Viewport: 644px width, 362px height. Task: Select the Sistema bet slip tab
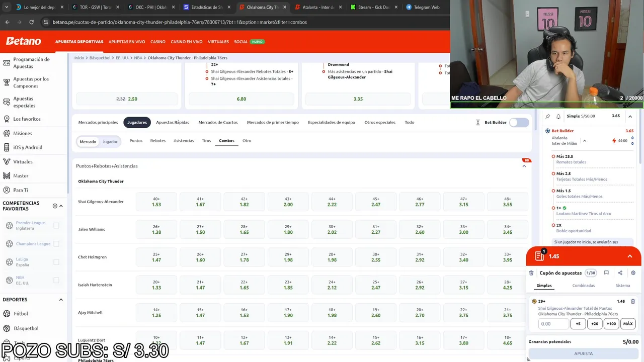coord(623,286)
